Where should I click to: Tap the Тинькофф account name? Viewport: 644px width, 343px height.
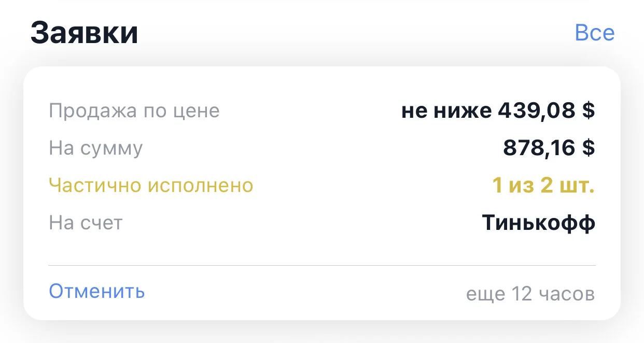click(538, 223)
